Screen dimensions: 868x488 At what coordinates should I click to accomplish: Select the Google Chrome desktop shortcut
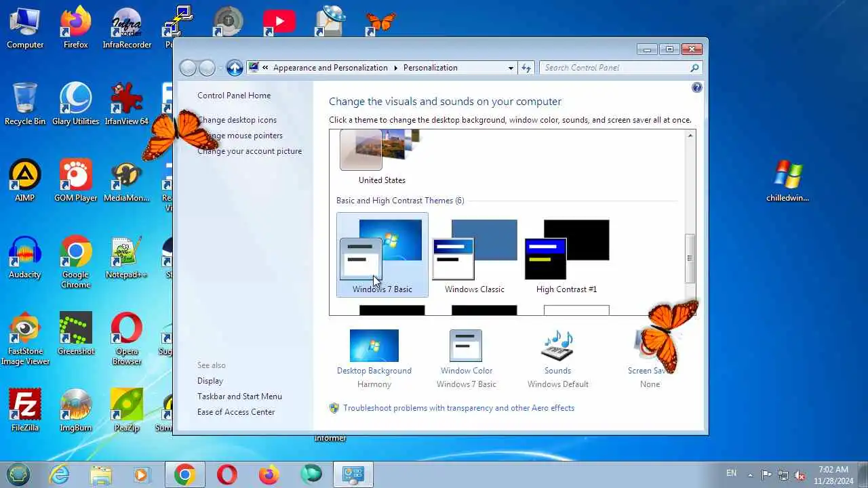point(76,263)
